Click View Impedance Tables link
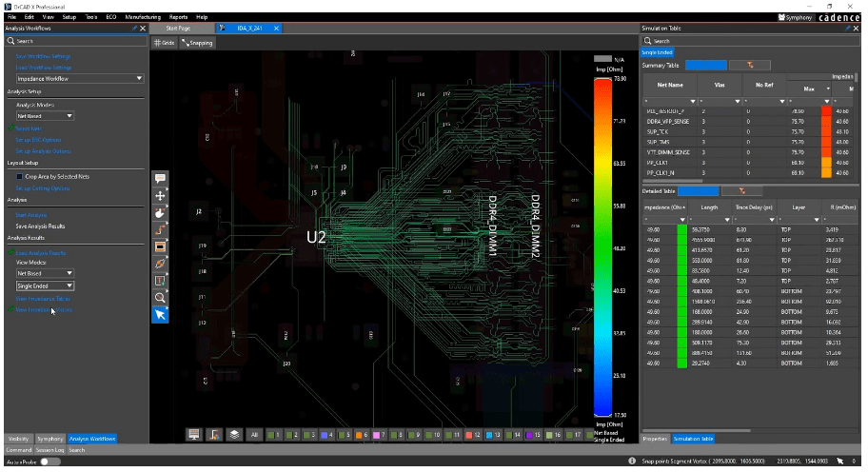The width and height of the screenshot is (868, 472). (43, 299)
